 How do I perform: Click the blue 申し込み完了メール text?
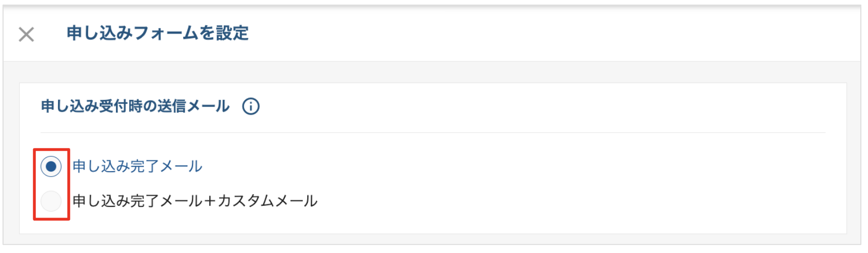coord(137,166)
